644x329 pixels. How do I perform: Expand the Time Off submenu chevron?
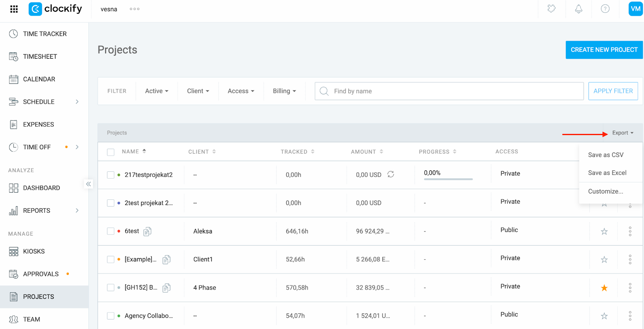point(77,147)
